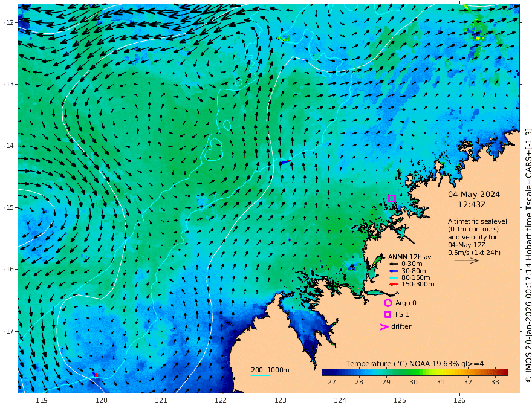532x411 pixels.
Task: Click the magenta FS square marker near coast
Action: pos(392,199)
